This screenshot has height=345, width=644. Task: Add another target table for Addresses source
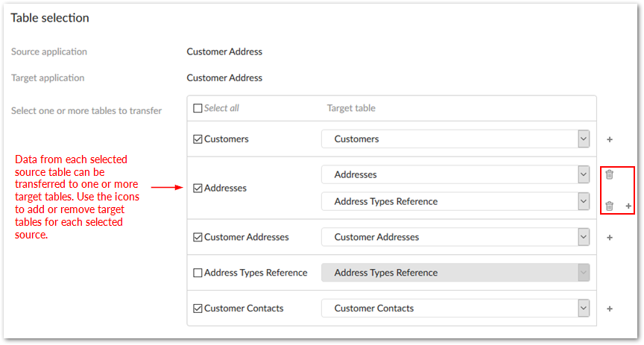[x=628, y=206]
